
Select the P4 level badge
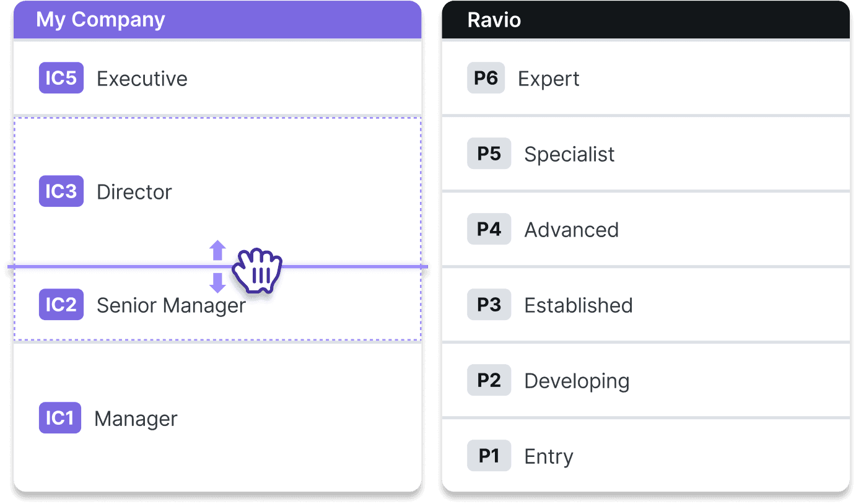pos(489,228)
